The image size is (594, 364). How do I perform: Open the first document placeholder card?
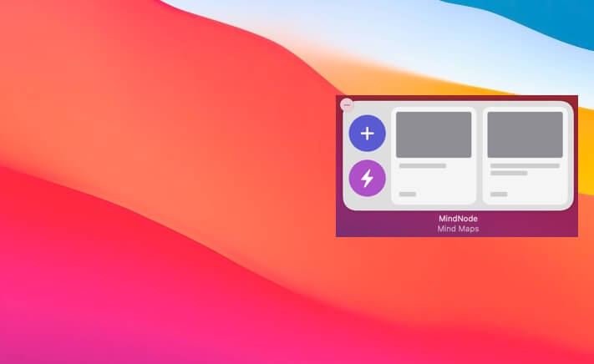tap(434, 155)
